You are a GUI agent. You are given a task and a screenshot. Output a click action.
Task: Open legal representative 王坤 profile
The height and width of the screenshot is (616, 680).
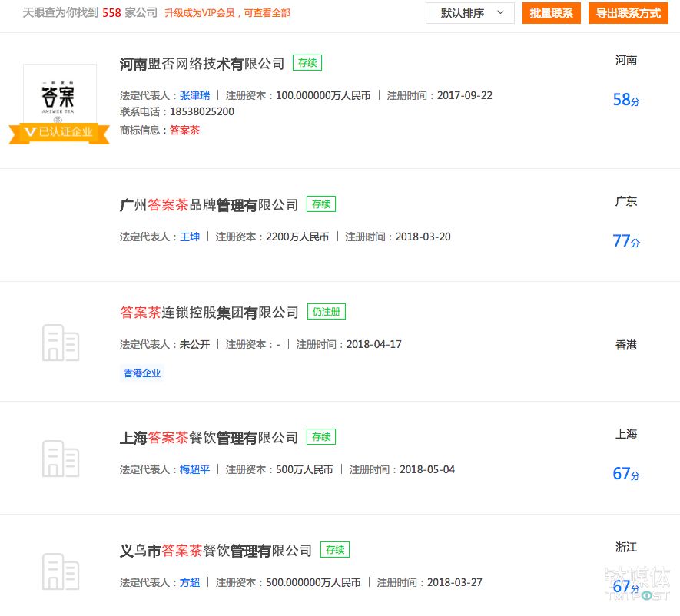pos(190,237)
